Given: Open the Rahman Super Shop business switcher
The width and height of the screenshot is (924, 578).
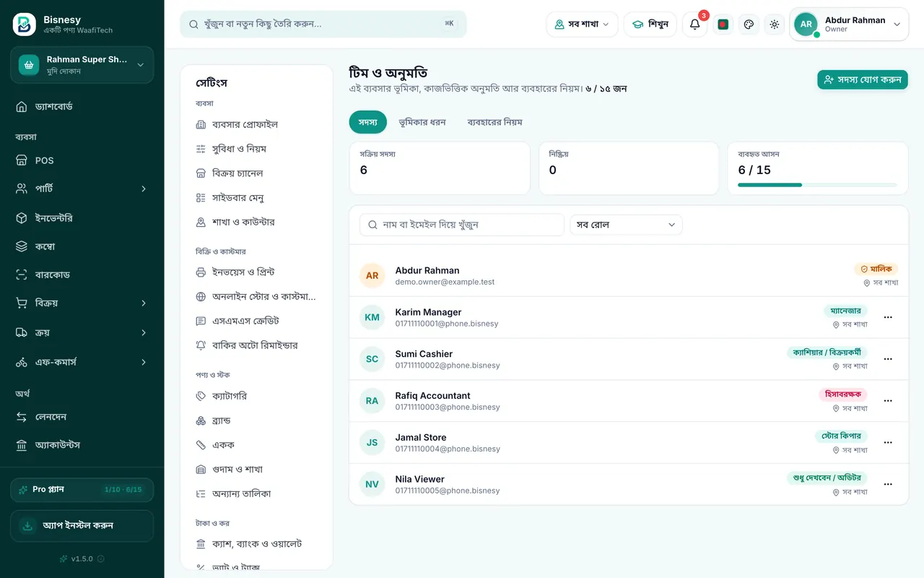Looking at the screenshot, I should tap(82, 65).
